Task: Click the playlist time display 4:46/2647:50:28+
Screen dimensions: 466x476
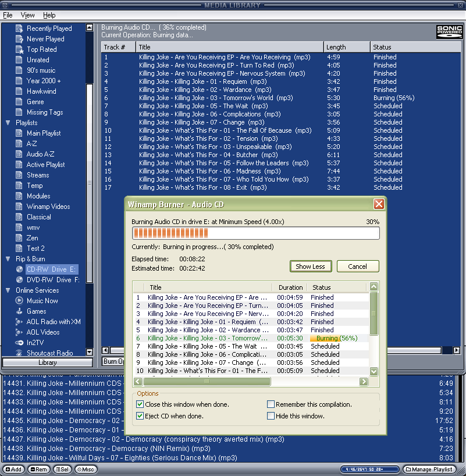Action: click(370, 470)
